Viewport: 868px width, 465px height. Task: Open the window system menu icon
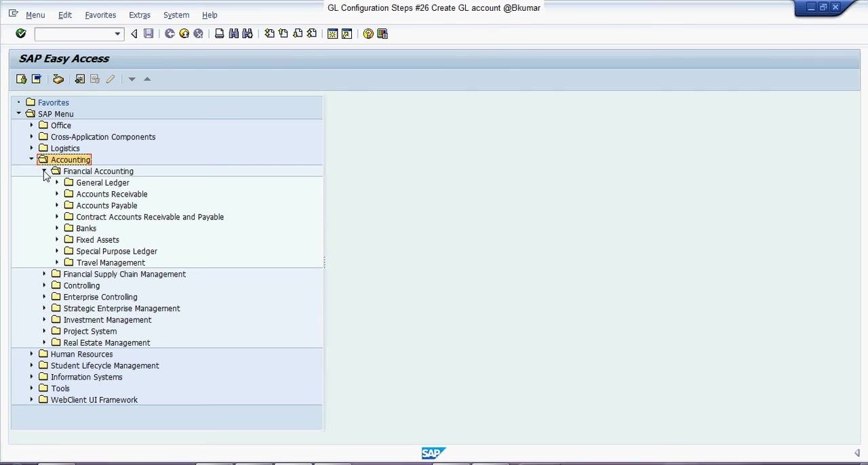(x=13, y=14)
